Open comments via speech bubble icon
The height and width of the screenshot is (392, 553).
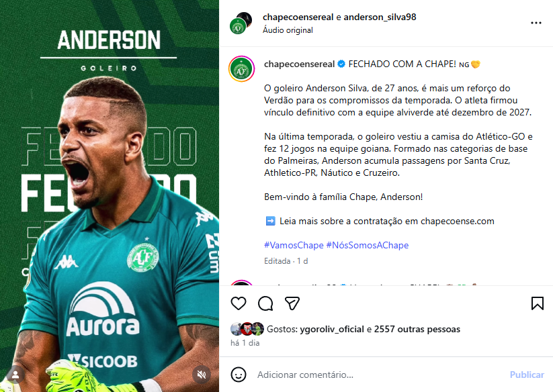265,303
